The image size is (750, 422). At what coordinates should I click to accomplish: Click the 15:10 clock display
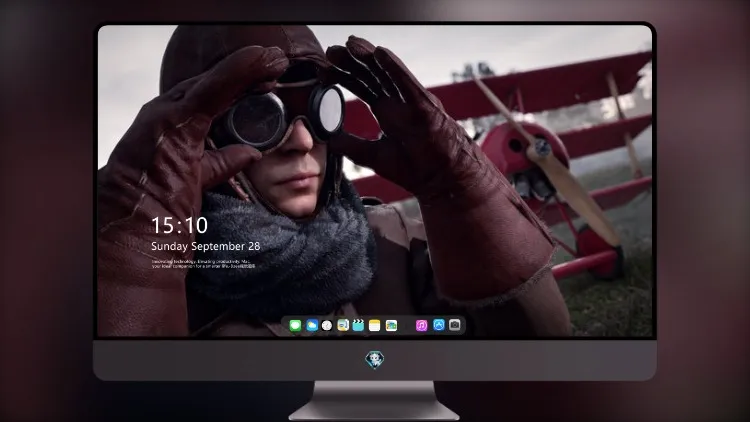coord(179,225)
